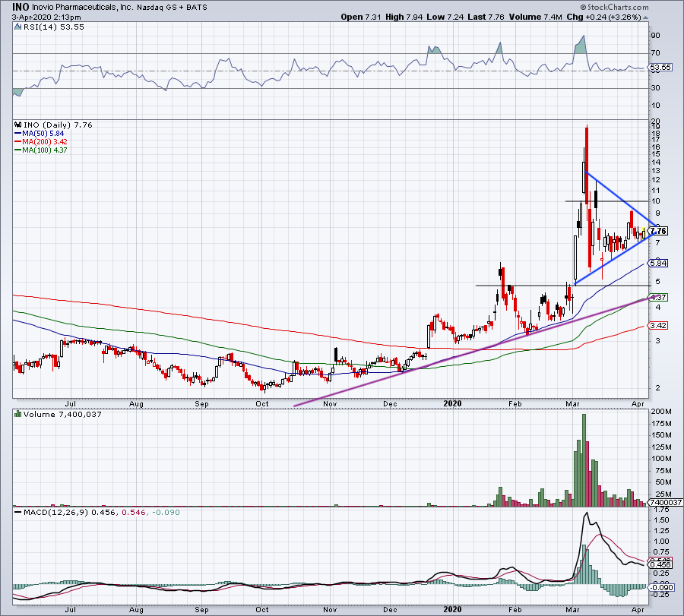Click the volume bars legend icon
Screen dimensions: 684x616
point(18,414)
